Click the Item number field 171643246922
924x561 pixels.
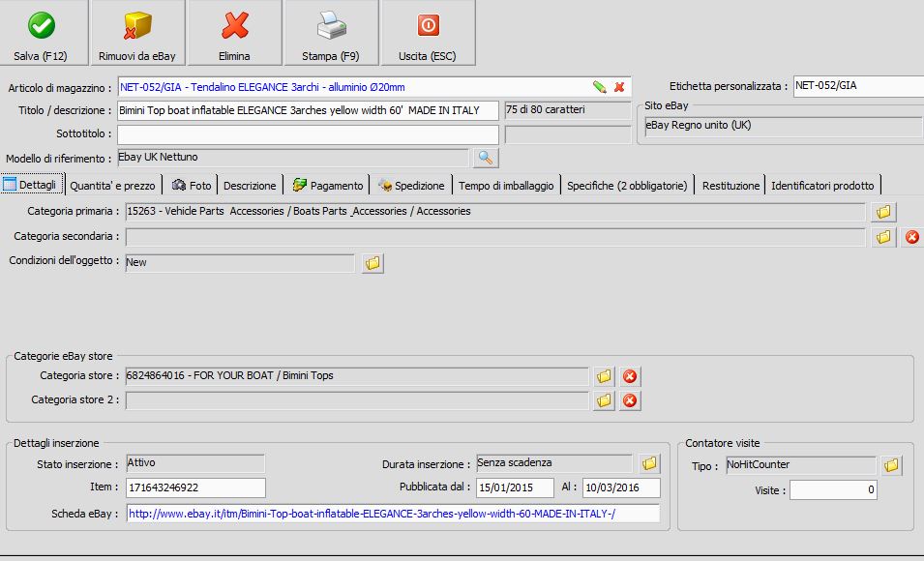click(196, 487)
